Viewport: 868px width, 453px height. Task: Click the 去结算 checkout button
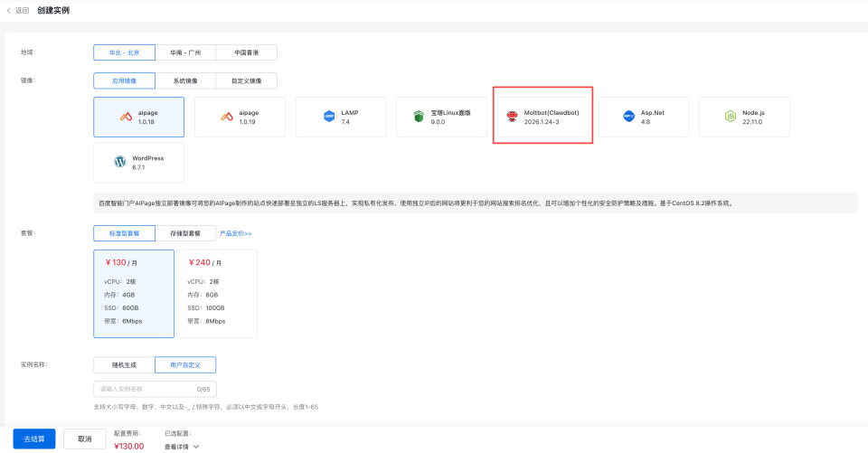click(x=34, y=439)
